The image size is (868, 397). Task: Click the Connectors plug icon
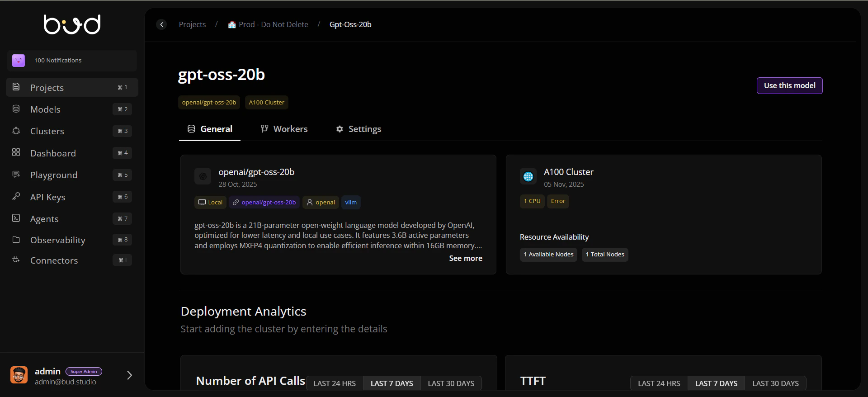click(x=16, y=260)
